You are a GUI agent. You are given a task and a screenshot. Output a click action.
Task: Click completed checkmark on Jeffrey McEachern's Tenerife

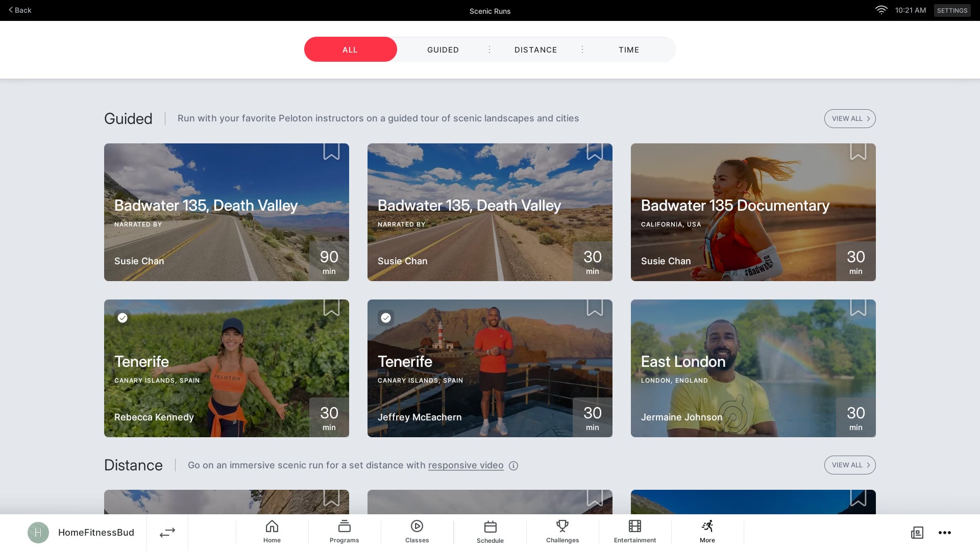pyautogui.click(x=386, y=318)
